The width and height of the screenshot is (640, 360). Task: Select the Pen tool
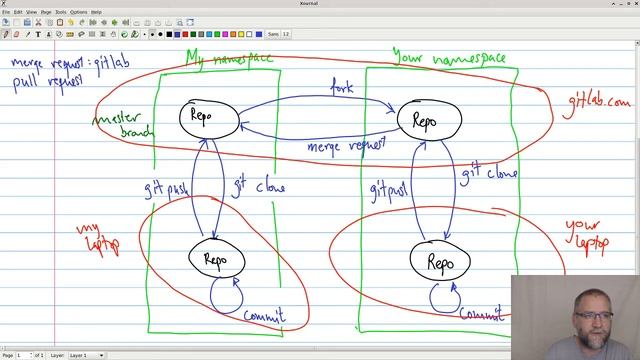6,34
